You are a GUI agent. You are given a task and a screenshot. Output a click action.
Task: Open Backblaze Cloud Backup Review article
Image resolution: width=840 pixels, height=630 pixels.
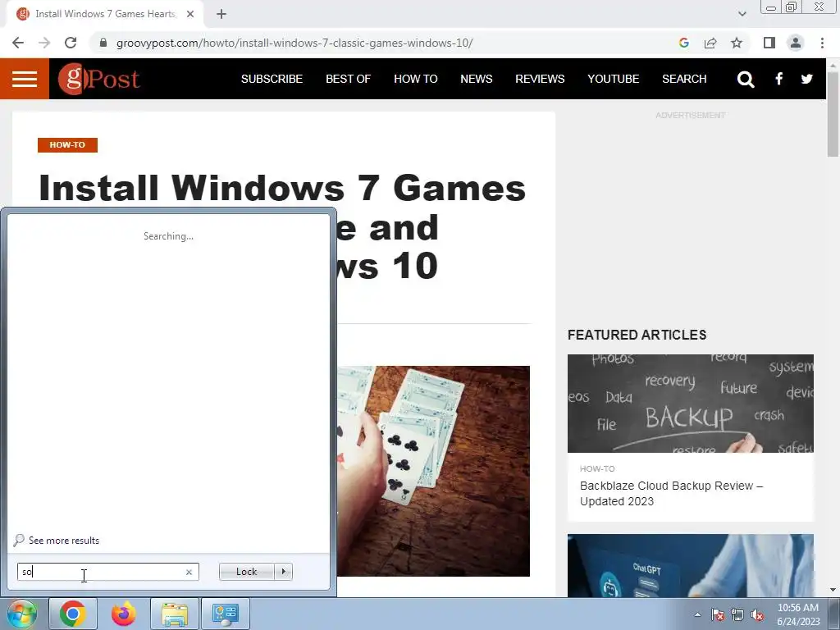[671, 493]
